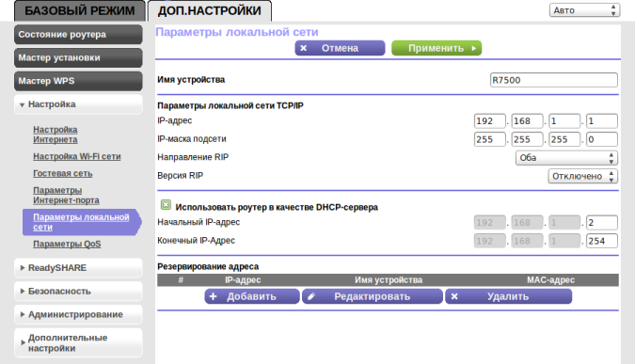Screen dimensions: 635x364
Task: Expand the ReadySHARE section
Action: tap(78, 268)
